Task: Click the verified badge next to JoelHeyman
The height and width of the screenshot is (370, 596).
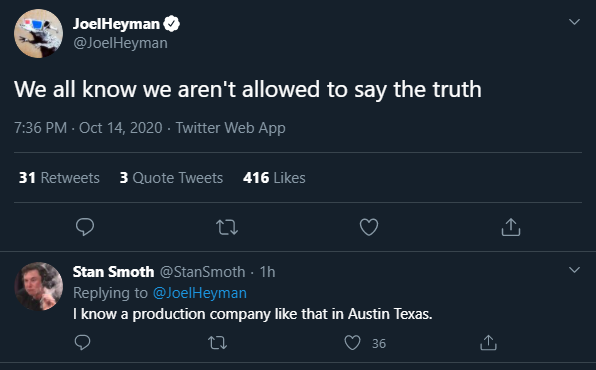Action: click(x=172, y=24)
